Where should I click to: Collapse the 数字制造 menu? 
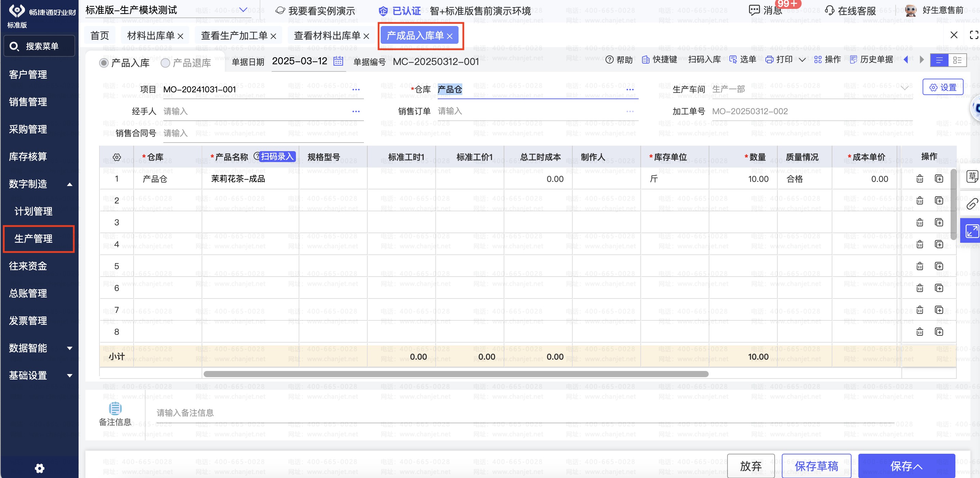coord(70,185)
